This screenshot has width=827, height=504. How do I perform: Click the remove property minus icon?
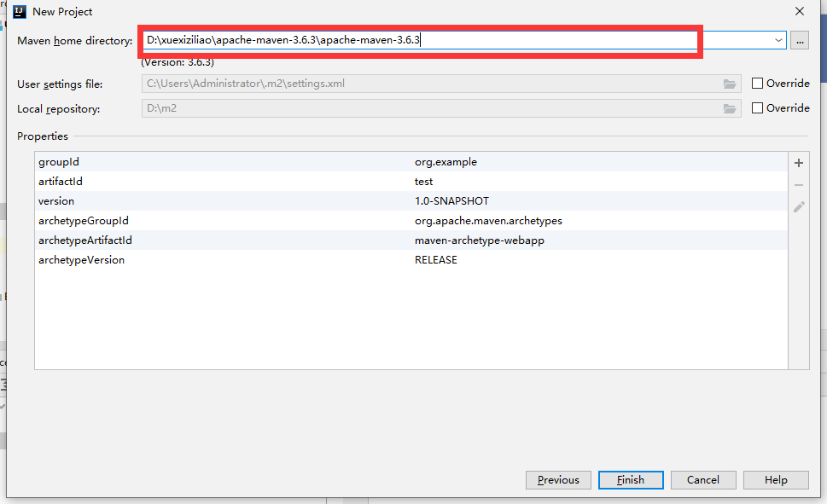799,185
